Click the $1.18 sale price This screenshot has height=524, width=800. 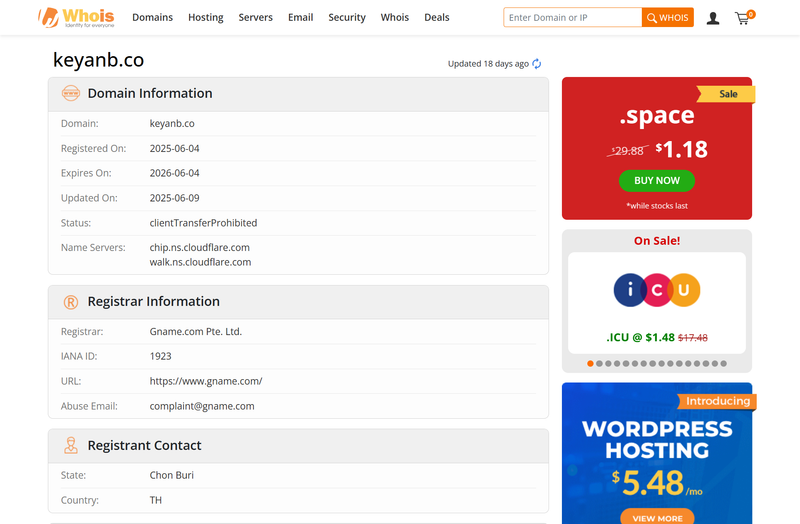point(682,149)
